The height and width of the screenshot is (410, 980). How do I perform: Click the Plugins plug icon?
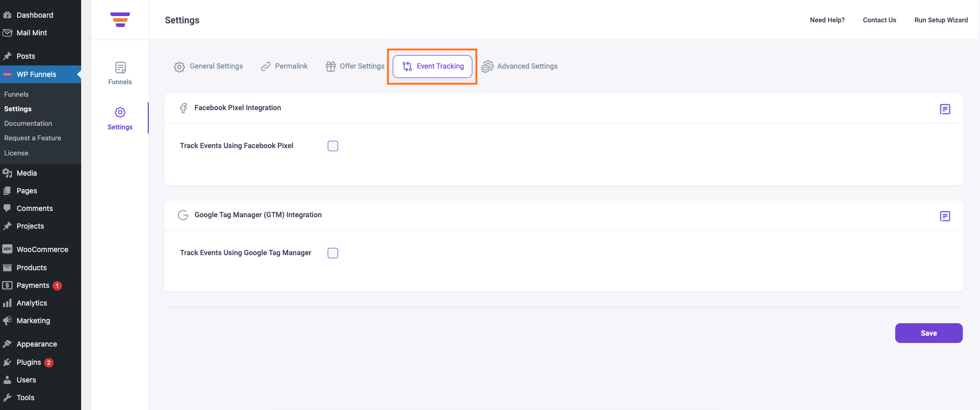[7, 362]
